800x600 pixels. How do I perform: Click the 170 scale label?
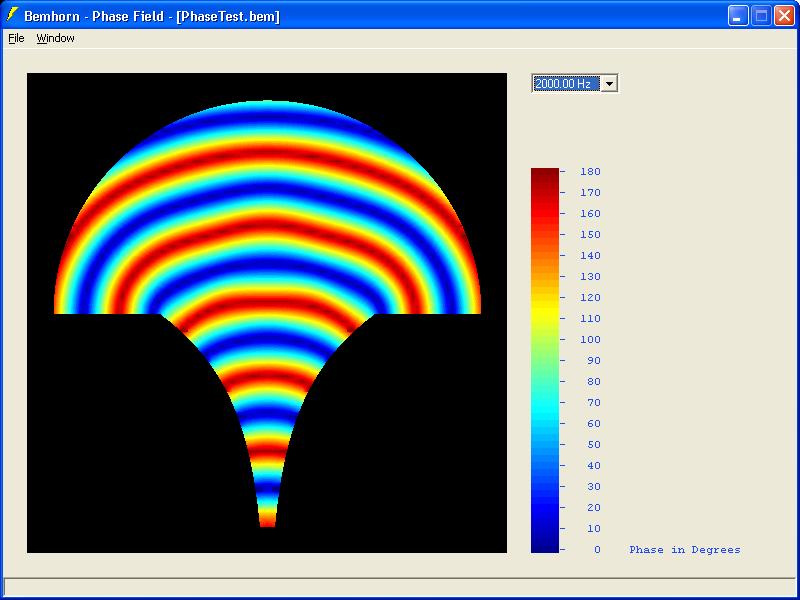590,192
